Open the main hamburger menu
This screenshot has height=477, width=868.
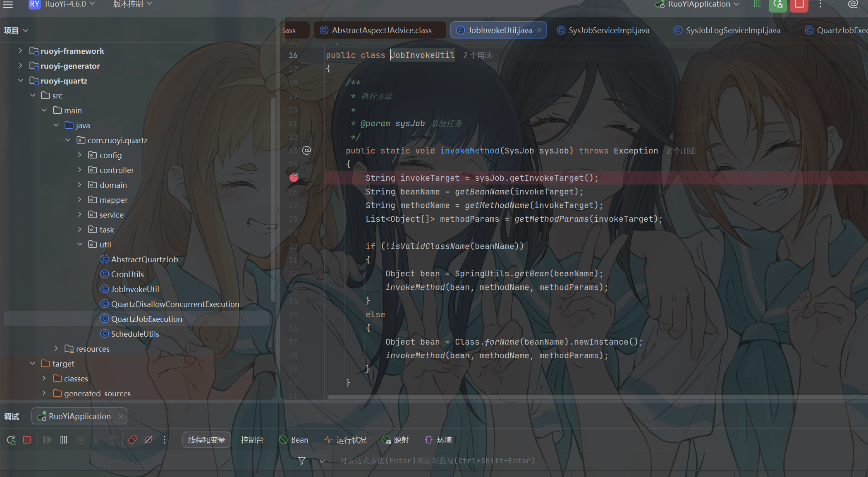tap(8, 5)
